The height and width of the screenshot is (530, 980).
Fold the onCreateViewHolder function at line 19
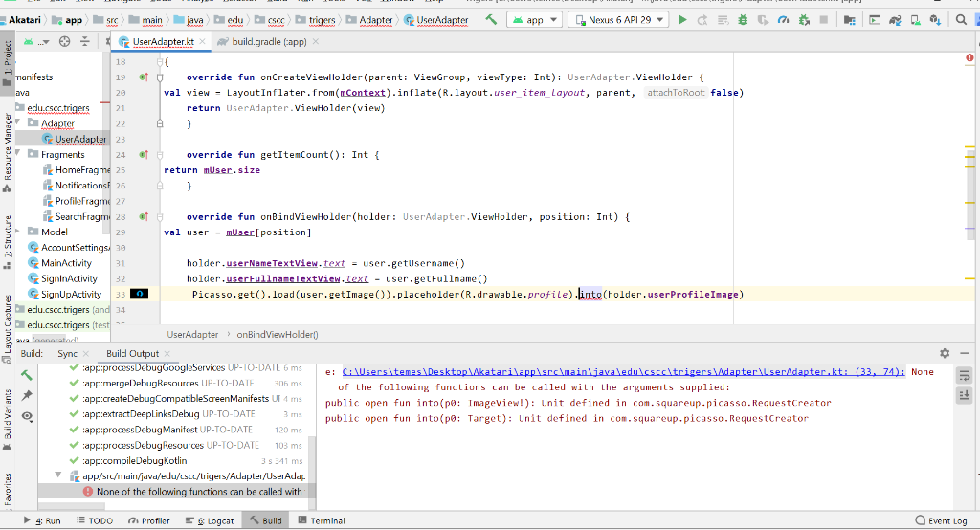point(160,77)
